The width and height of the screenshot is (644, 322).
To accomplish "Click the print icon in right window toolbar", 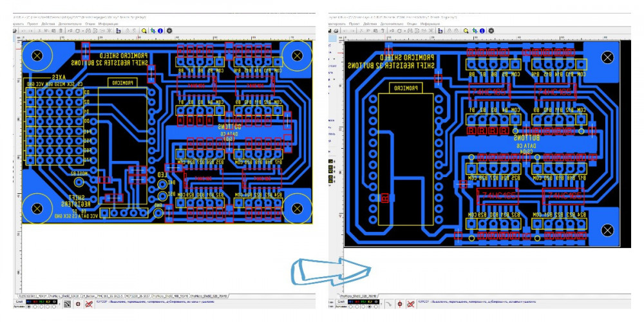I will [x=336, y=31].
